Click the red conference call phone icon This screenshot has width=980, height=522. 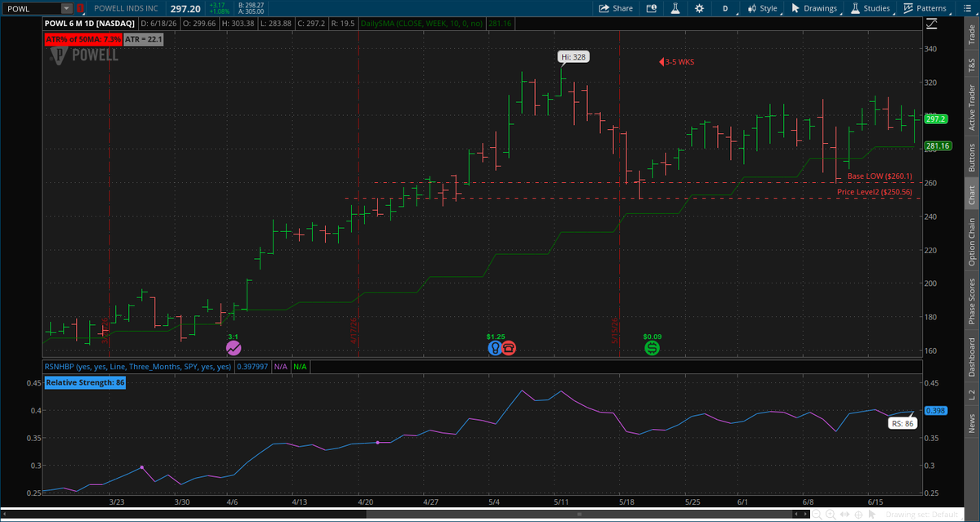point(508,348)
